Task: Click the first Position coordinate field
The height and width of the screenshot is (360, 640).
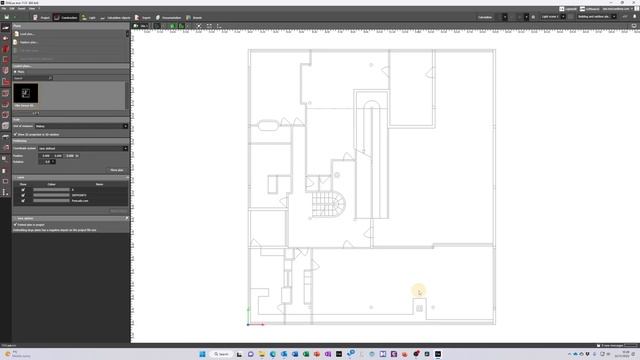Action: [45, 156]
